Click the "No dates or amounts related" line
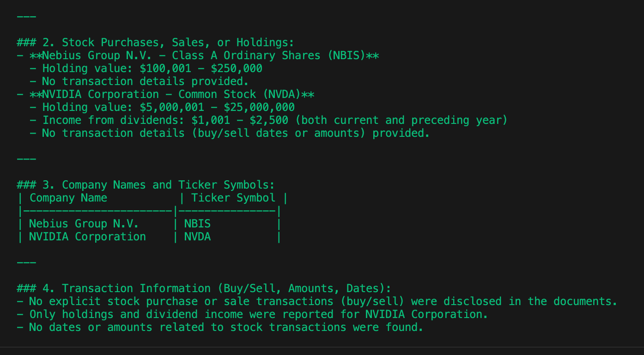The height and width of the screenshot is (355, 644). (226, 327)
